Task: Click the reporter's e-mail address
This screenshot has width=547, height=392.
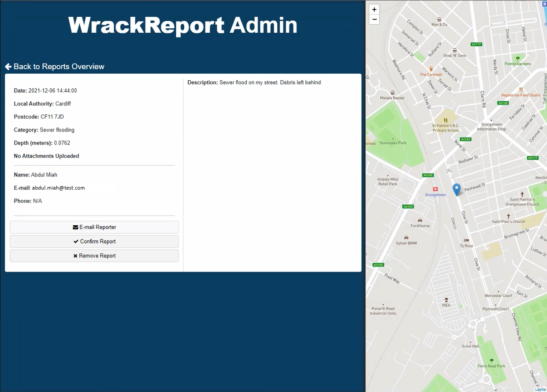Action: point(58,188)
